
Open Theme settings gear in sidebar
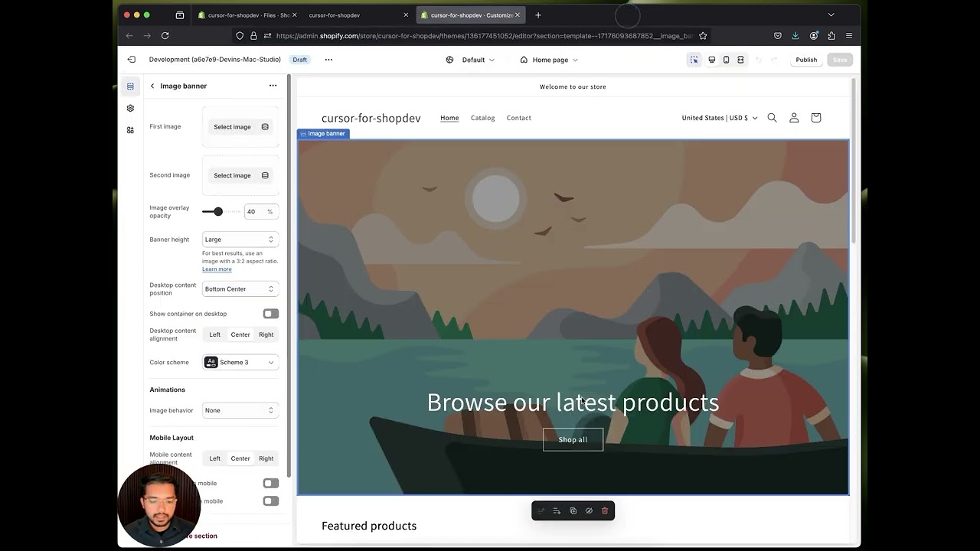pos(130,109)
